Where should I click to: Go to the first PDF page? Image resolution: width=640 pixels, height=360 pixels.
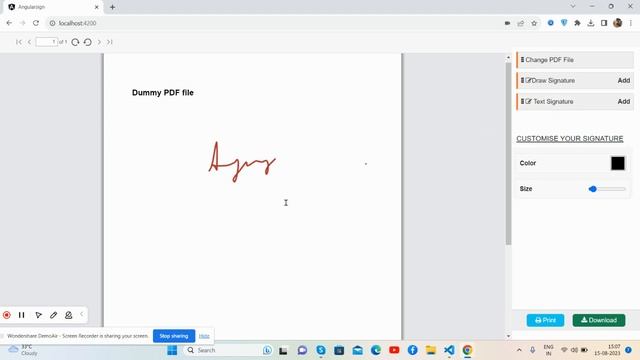pyautogui.click(x=19, y=42)
